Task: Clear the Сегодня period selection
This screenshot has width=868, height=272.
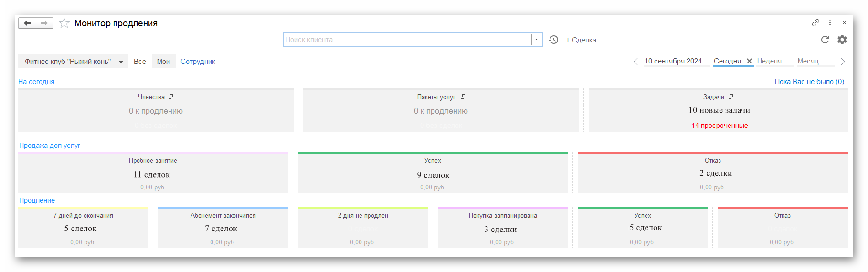Action: (x=749, y=61)
